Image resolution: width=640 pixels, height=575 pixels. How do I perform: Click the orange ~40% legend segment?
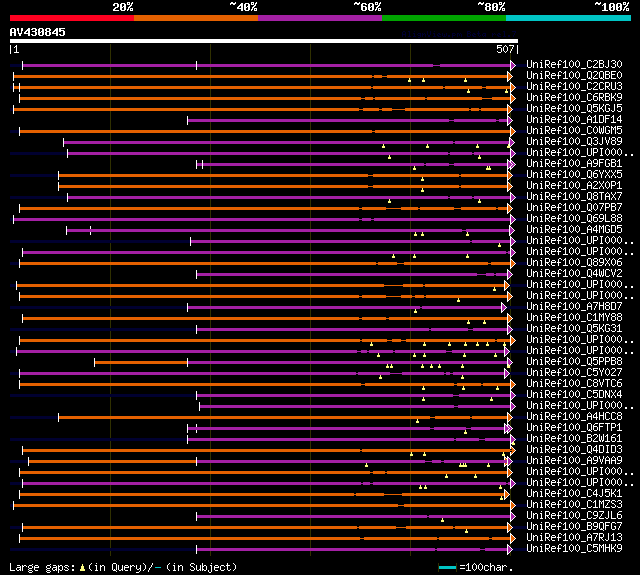(196, 18)
